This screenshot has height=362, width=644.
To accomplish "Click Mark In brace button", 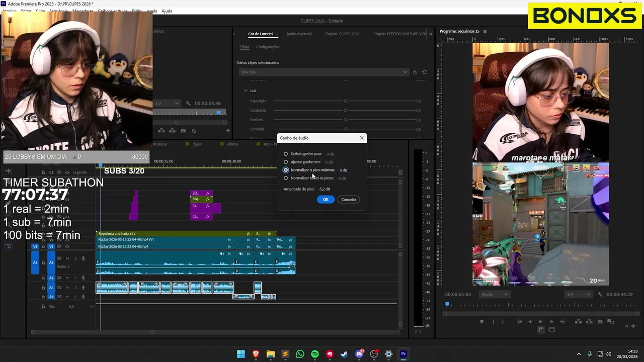I will coord(493,322).
